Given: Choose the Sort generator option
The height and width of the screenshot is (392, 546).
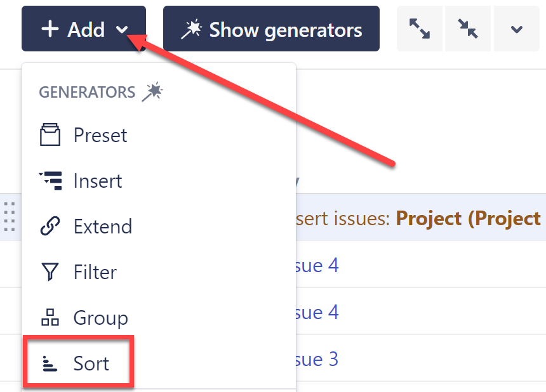Looking at the screenshot, I should pos(91,363).
